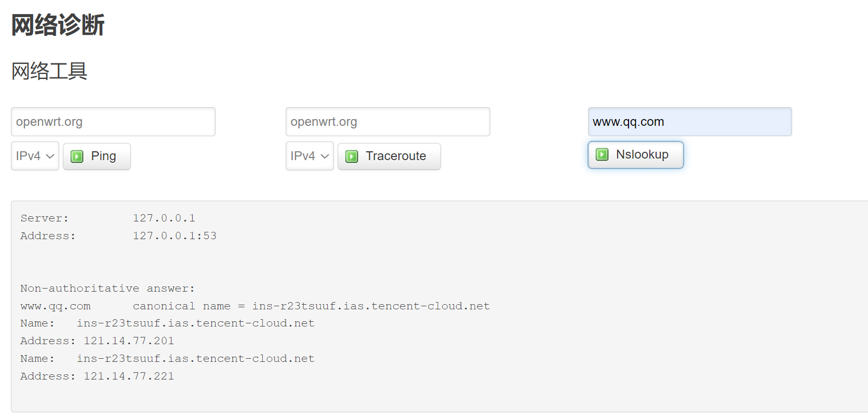Select the Nslookup button's play arrow icon
Image resolution: width=868 pixels, height=418 pixels.
click(602, 154)
